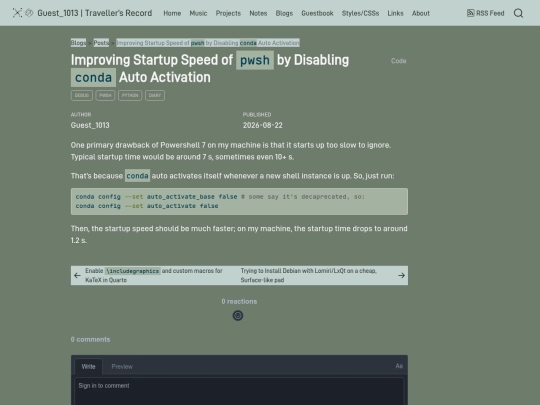Select the PYTHON tag

coord(130,95)
